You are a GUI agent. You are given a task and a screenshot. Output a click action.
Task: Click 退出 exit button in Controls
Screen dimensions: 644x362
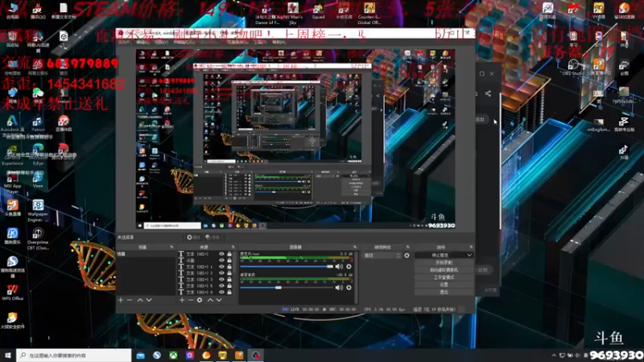[x=444, y=292]
